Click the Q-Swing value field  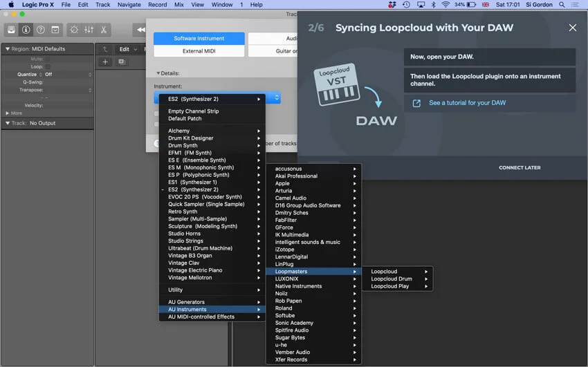[x=68, y=82]
